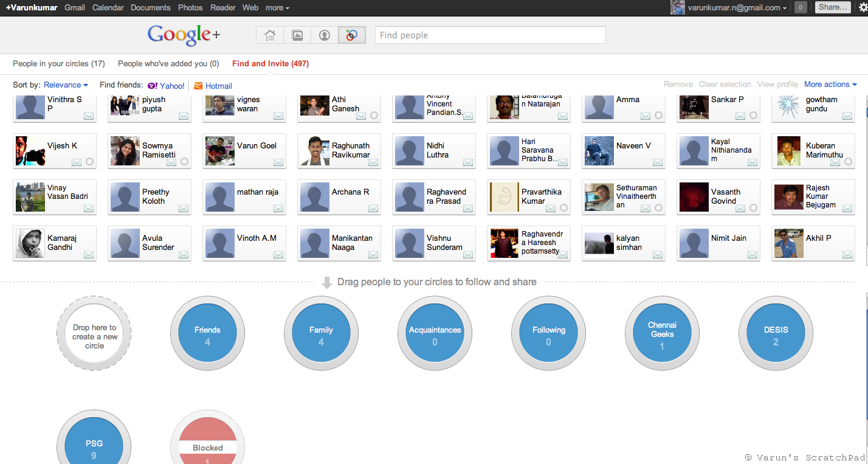This screenshot has height=464, width=868.
Task: Click the +Varunkumar link
Action: (x=32, y=7)
